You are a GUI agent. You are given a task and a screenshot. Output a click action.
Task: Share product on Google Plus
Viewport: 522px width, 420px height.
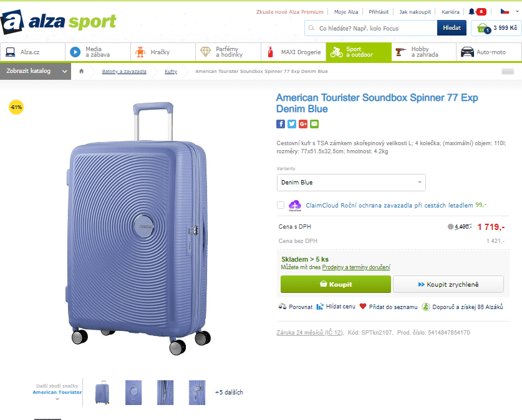pyautogui.click(x=303, y=123)
